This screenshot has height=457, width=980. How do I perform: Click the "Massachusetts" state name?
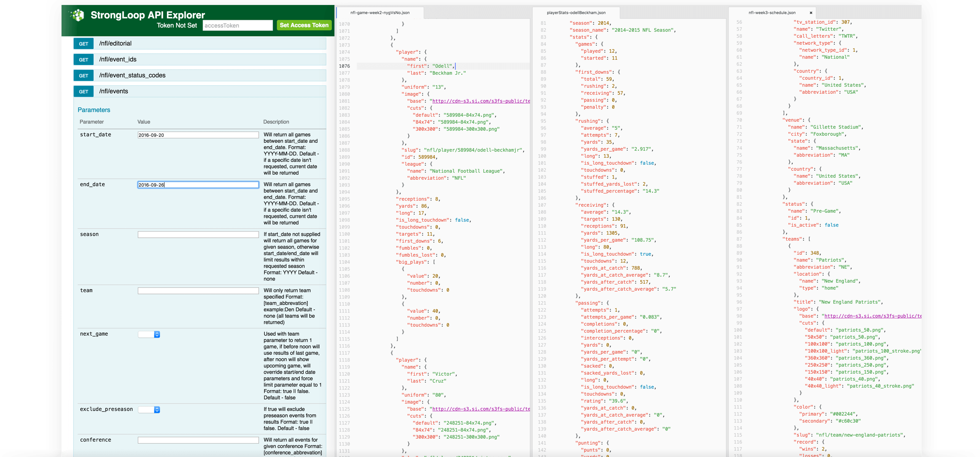(x=837, y=148)
